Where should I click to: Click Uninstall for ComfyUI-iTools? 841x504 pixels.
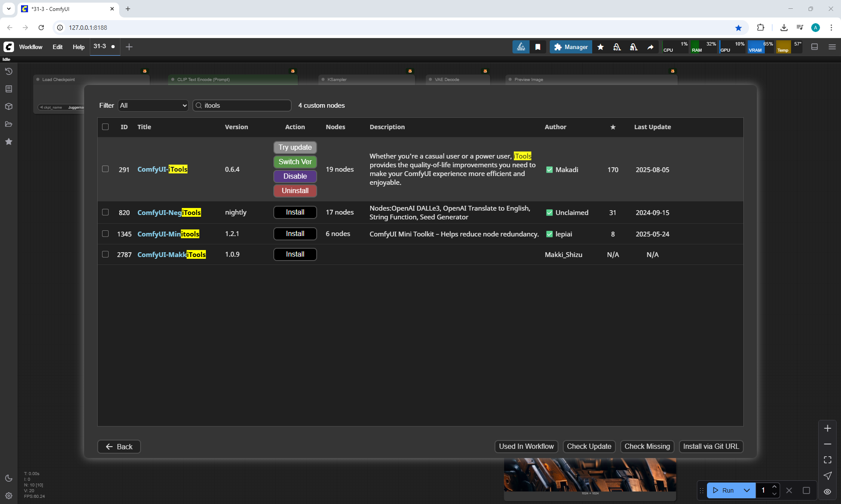(x=295, y=191)
